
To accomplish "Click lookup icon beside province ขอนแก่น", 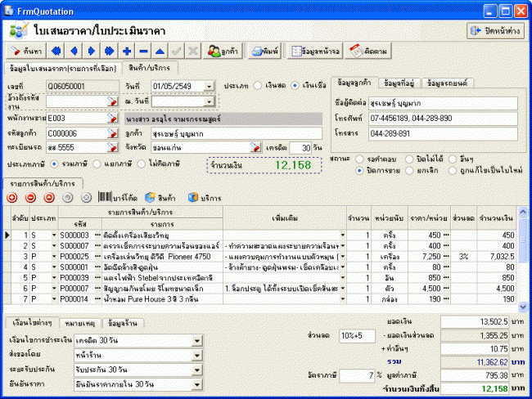I will coord(255,147).
